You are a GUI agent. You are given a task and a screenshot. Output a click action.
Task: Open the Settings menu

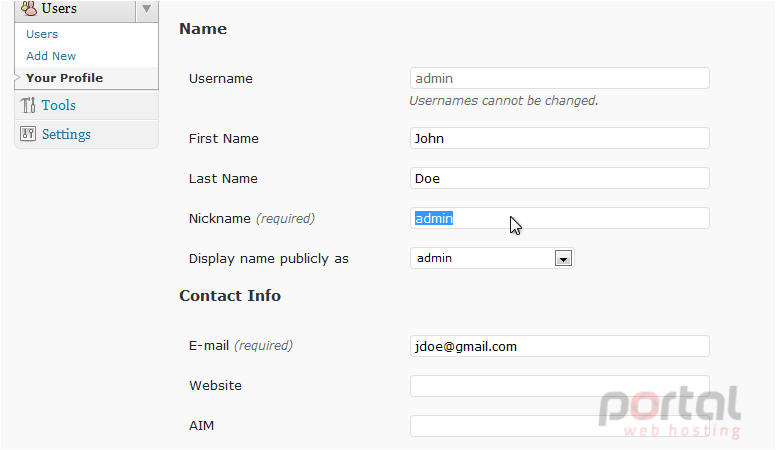pos(66,134)
